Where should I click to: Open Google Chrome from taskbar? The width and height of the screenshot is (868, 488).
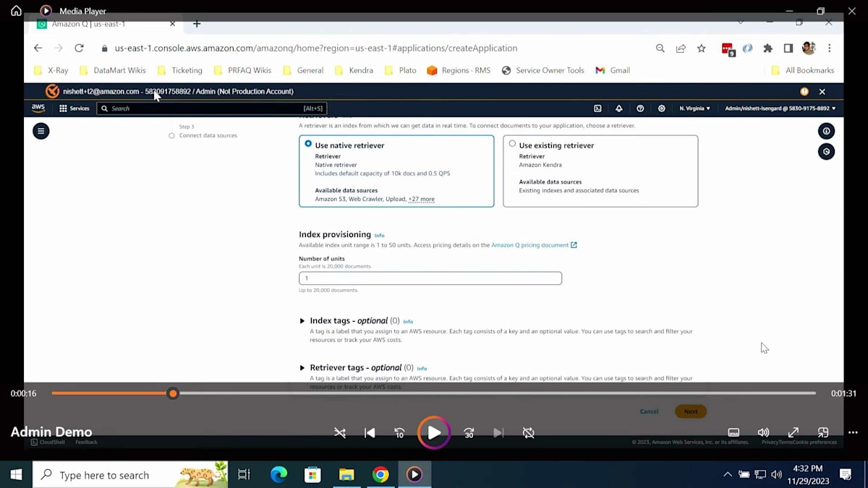click(380, 475)
